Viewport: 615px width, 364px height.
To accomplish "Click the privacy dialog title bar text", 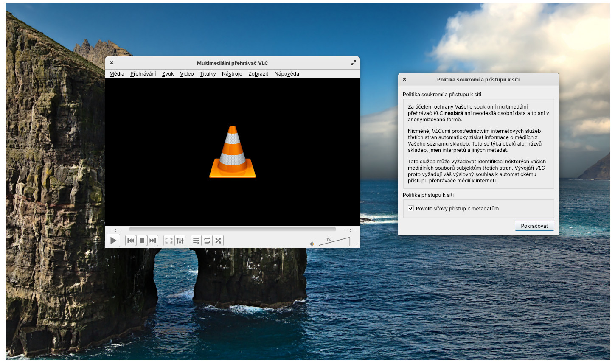I will tap(478, 80).
